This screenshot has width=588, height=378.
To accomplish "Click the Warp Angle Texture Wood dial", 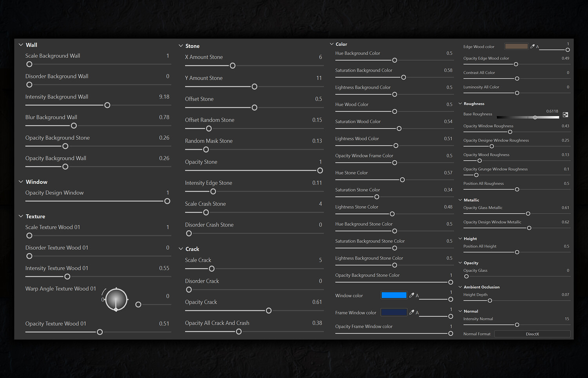I will (116, 300).
